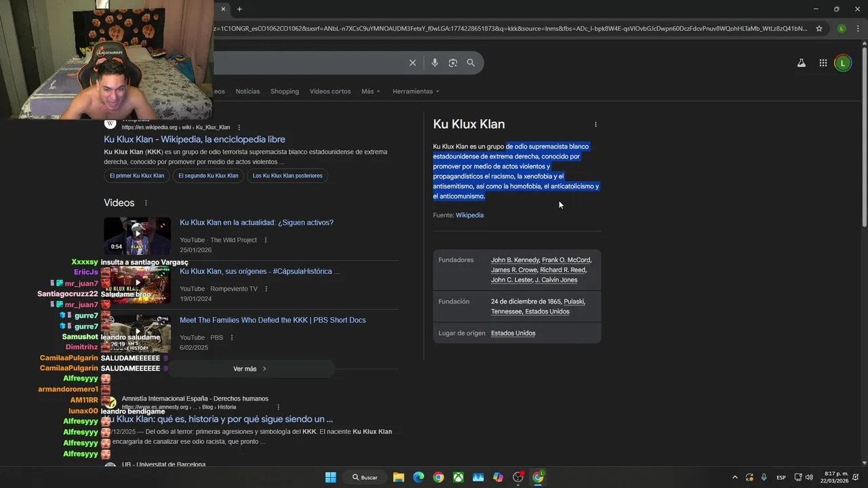Open Wikipedia result options menu
Viewport: 868px width, 488px height.
239,127
